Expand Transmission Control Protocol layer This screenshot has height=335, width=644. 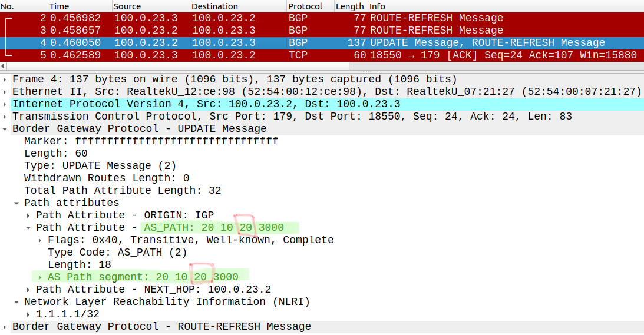click(5, 116)
